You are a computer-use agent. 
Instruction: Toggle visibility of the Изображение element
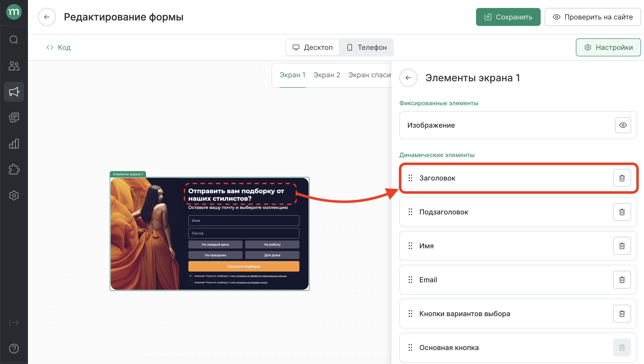click(623, 125)
